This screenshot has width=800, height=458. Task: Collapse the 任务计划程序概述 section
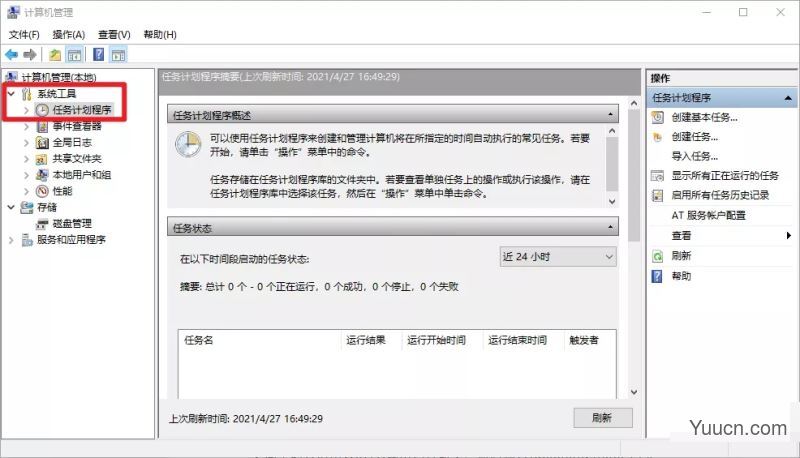[x=610, y=115]
